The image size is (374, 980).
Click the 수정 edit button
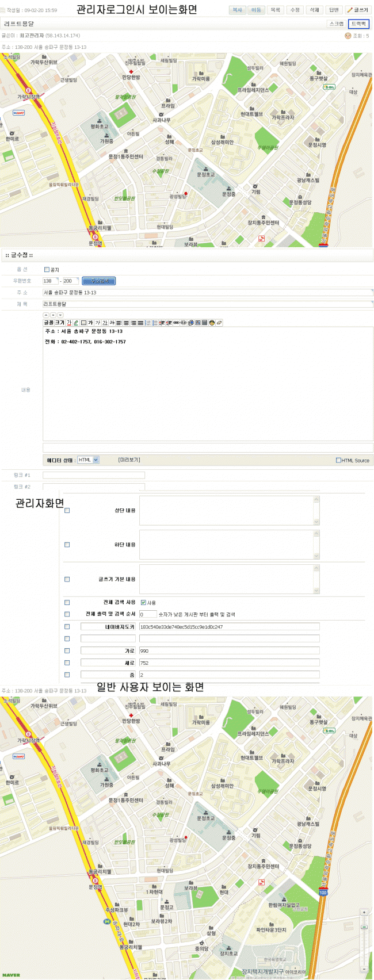[295, 10]
